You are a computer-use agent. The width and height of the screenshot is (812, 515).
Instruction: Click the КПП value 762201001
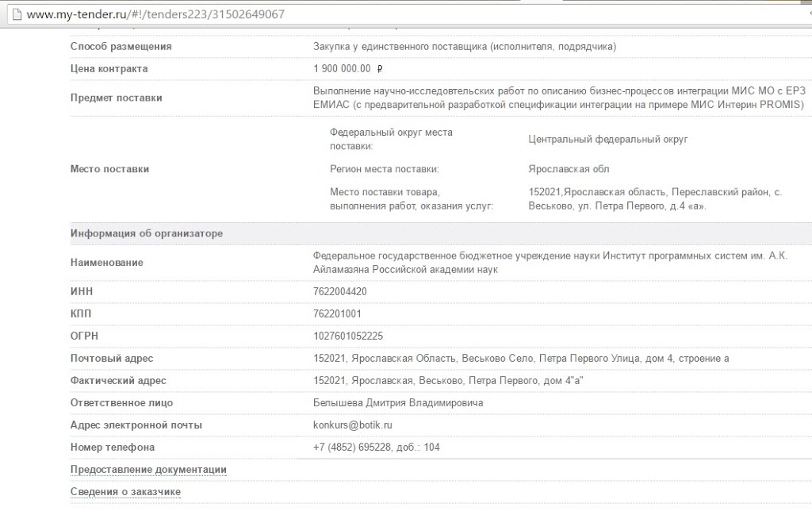pyautogui.click(x=337, y=314)
